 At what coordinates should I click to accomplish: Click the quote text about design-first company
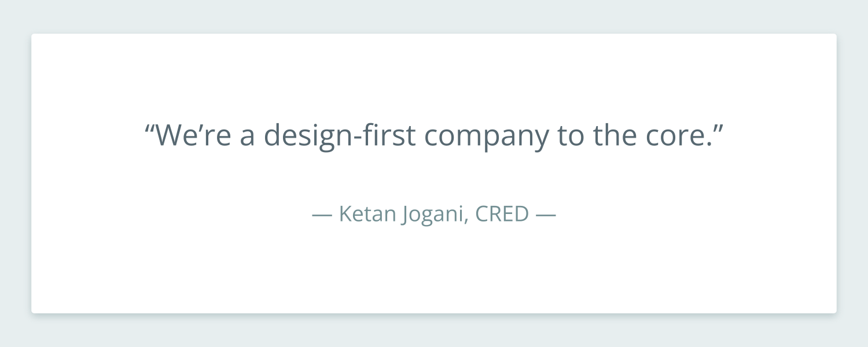[434, 135]
